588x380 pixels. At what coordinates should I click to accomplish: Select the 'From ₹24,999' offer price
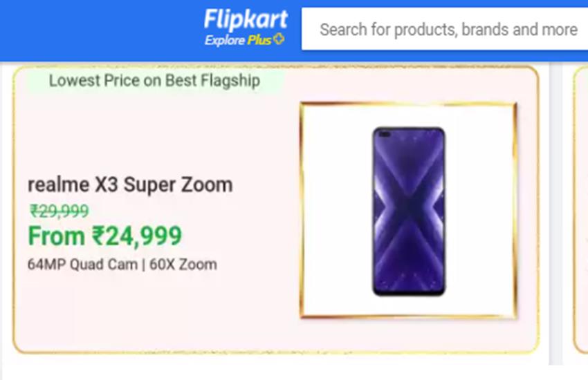coord(104,236)
